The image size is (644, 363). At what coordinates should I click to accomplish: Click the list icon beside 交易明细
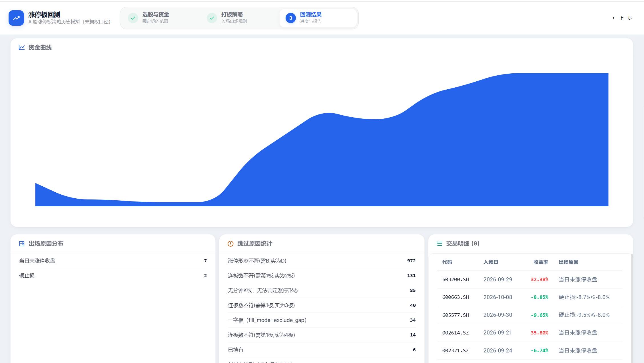coord(439,243)
